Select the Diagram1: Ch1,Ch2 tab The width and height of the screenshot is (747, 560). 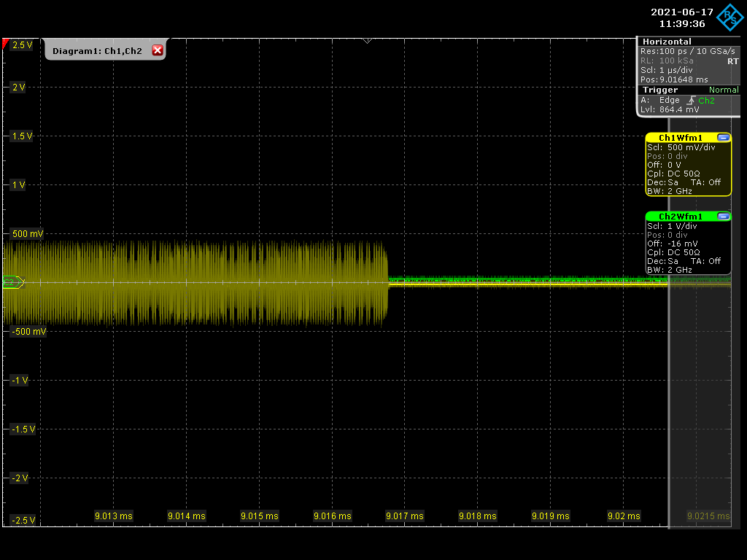tap(97, 51)
